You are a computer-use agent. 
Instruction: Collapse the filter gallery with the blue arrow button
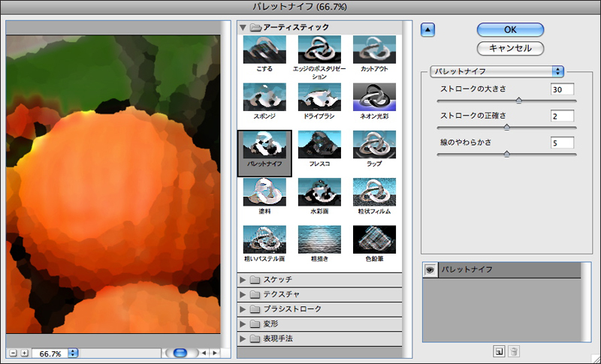tap(427, 29)
